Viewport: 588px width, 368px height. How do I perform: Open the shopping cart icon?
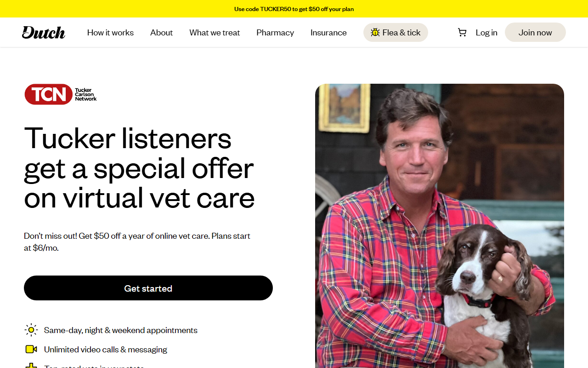pyautogui.click(x=462, y=32)
